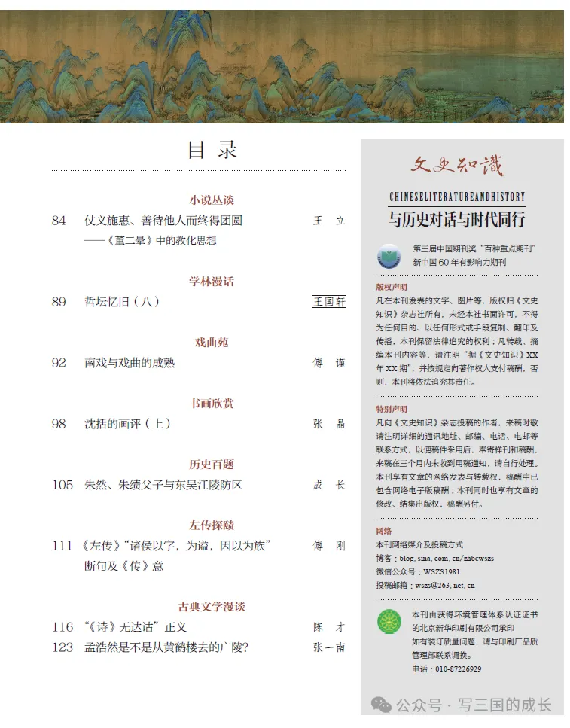Select the 古典文学漫谈 section heading
This screenshot has height=728, width=570.
coord(212,606)
